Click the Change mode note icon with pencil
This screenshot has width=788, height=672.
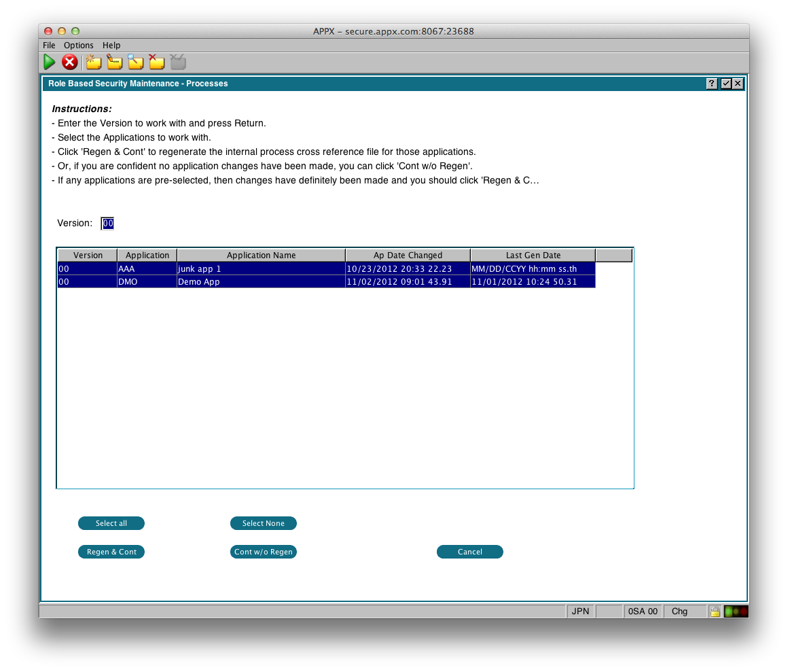click(114, 63)
